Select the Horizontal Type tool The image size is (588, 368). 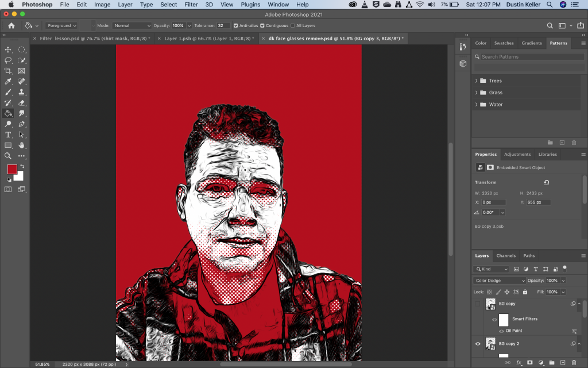click(x=9, y=135)
